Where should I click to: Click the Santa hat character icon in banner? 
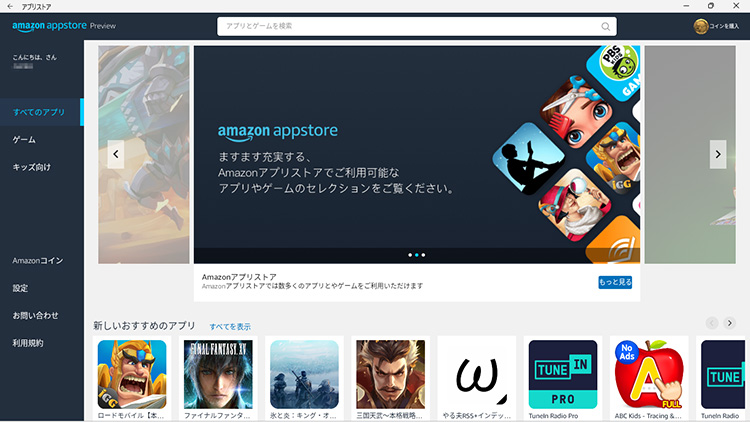574,205
